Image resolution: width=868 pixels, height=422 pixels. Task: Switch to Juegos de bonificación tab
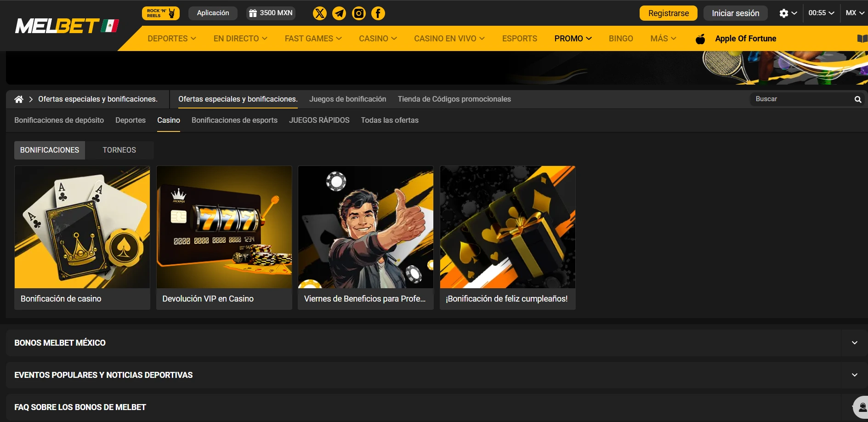348,99
